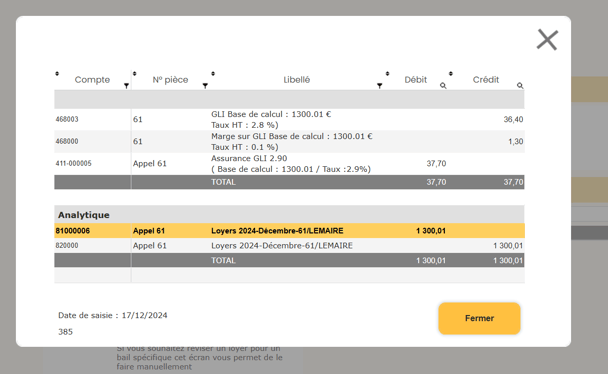Click credit 1 300,01 in row 820000
The height and width of the screenshot is (374, 608).
pyautogui.click(x=508, y=246)
